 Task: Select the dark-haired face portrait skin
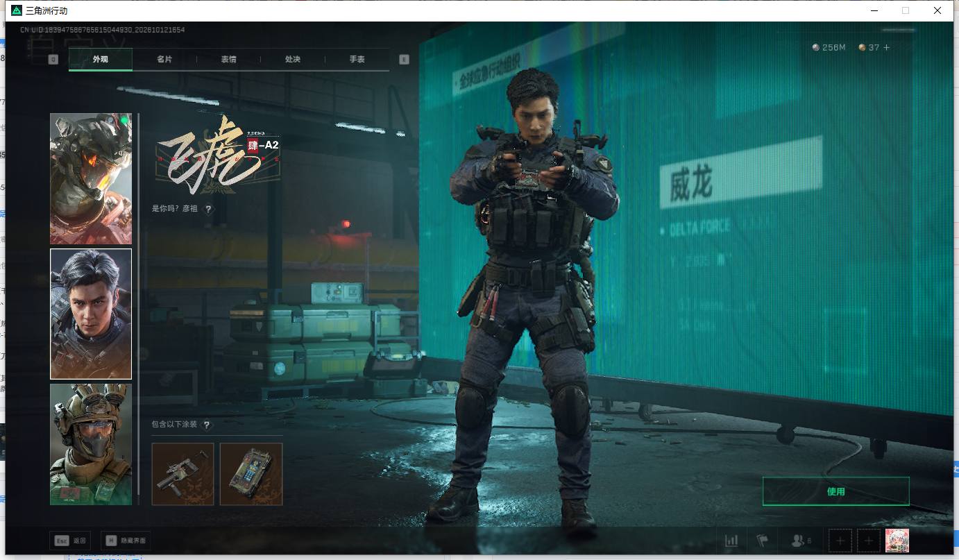(x=91, y=314)
